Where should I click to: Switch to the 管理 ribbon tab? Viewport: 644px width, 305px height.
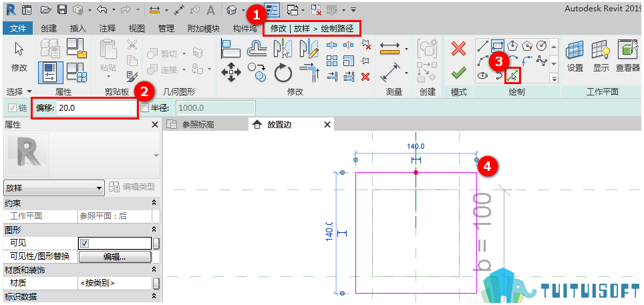(x=166, y=28)
